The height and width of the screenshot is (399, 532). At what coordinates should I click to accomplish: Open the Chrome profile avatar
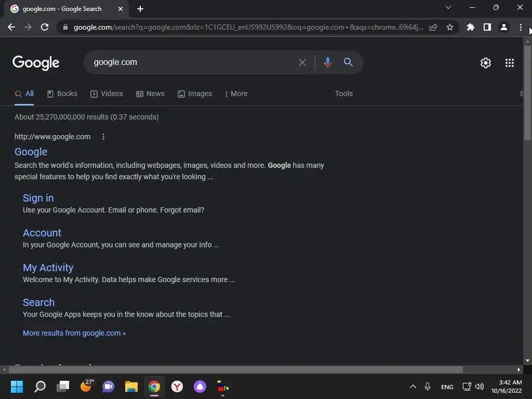[x=504, y=27]
